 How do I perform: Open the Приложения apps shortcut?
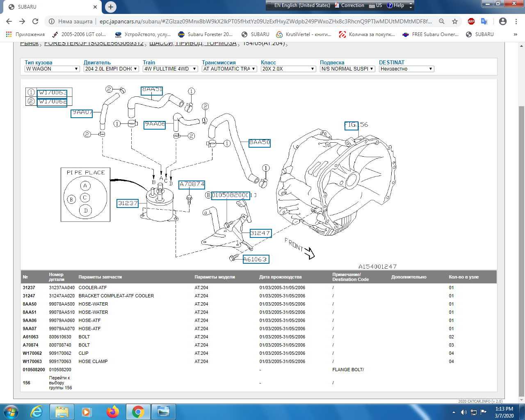[25, 34]
